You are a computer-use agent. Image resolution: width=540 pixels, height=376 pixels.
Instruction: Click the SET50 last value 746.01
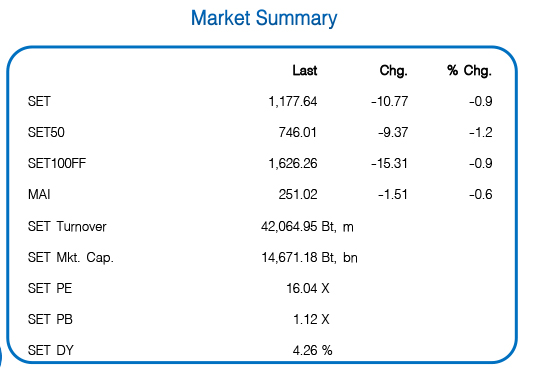(x=298, y=133)
